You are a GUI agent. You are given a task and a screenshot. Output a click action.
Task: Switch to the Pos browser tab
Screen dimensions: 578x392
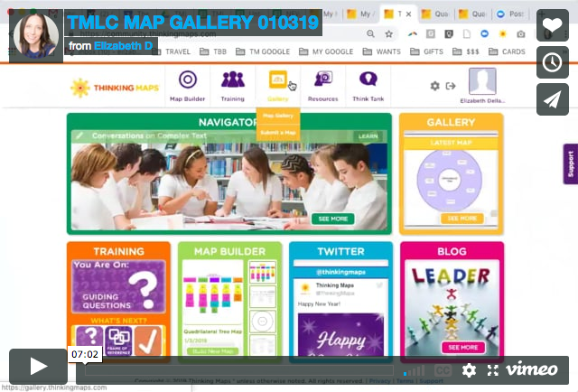(x=511, y=14)
